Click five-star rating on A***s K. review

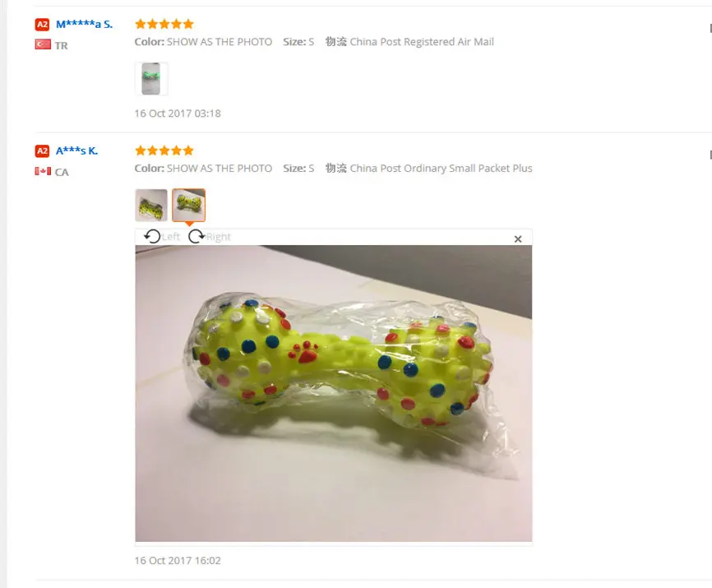[164, 150]
